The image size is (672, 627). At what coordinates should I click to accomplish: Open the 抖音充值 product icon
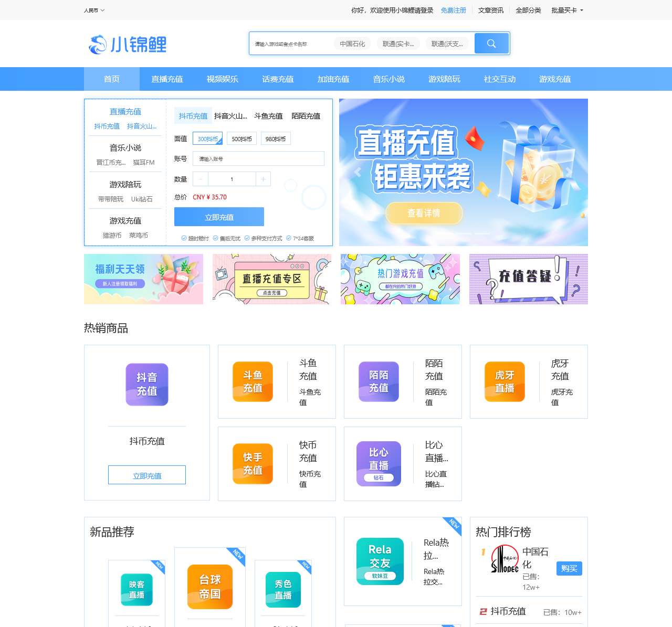coord(147,385)
